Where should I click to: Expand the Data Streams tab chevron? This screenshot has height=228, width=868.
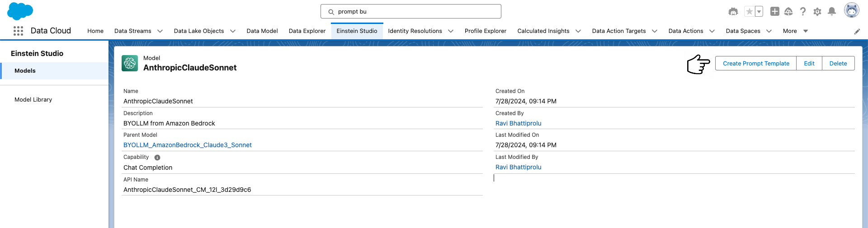tap(160, 31)
